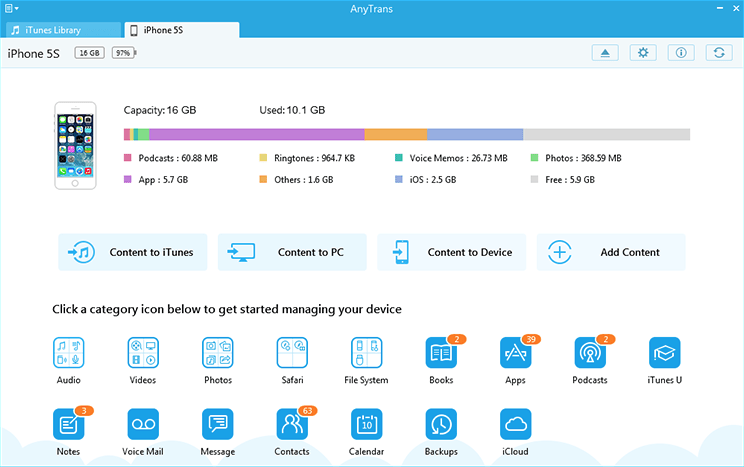Viewport: 744px width, 467px height.
Task: Open the Audio category icon
Action: coord(69,353)
